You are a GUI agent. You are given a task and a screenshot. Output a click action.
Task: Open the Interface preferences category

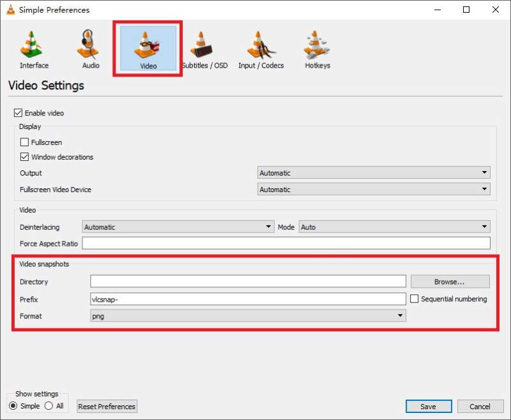click(34, 50)
